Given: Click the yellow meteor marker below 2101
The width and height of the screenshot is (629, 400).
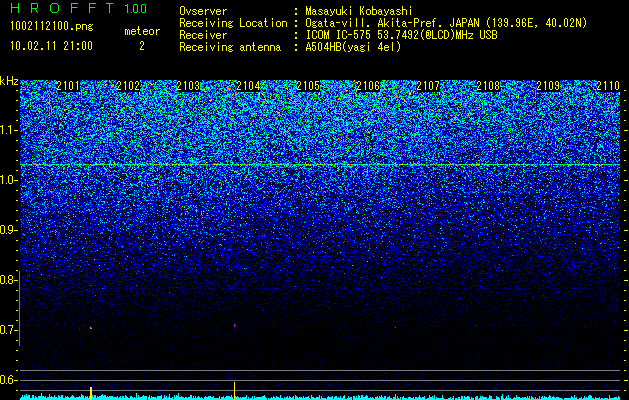Looking at the screenshot, I should point(91,393).
